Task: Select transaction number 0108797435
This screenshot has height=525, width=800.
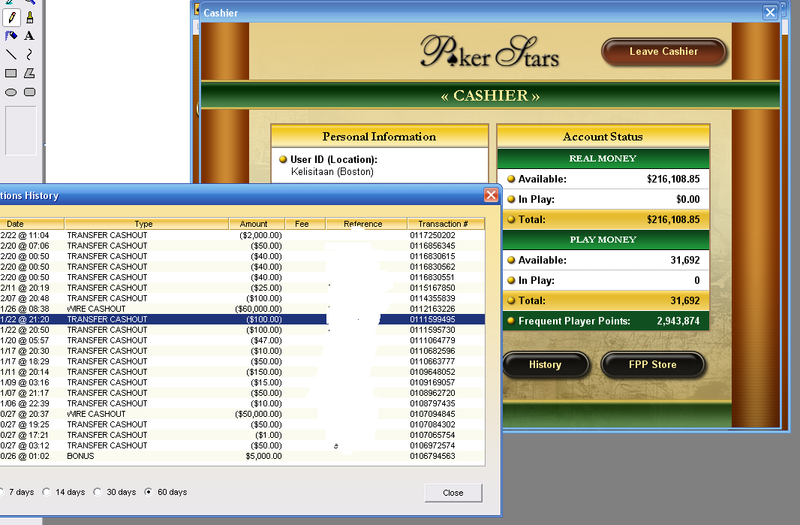Action: point(433,403)
